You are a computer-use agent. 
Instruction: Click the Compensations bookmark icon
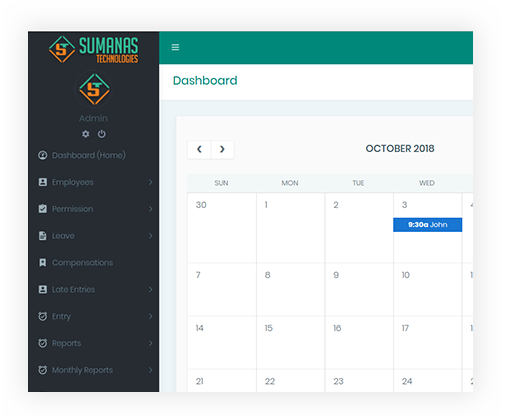(43, 263)
